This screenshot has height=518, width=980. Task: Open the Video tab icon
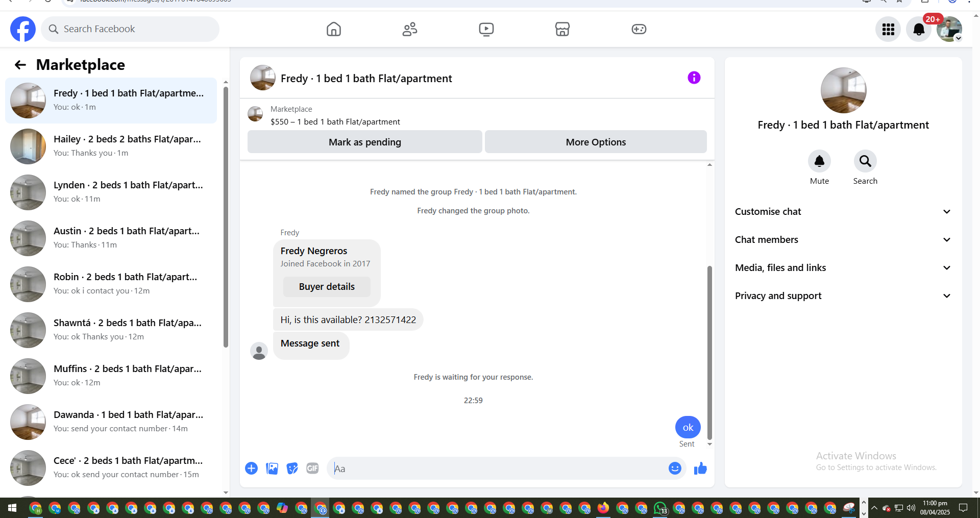coord(486,29)
